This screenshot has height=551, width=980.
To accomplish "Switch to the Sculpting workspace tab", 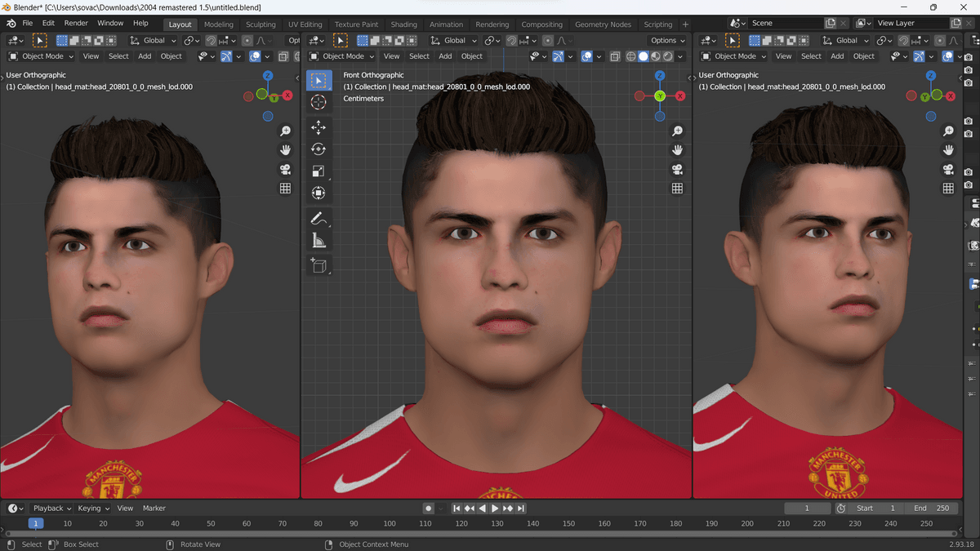I will (261, 24).
